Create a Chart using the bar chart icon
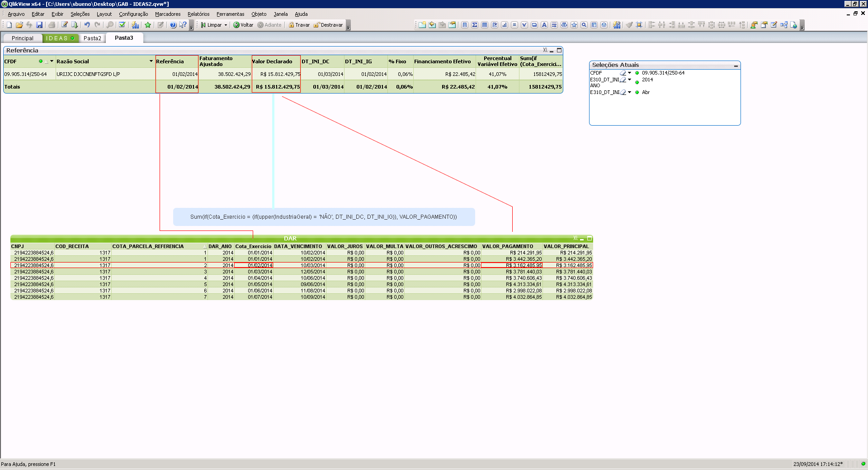 coord(505,25)
